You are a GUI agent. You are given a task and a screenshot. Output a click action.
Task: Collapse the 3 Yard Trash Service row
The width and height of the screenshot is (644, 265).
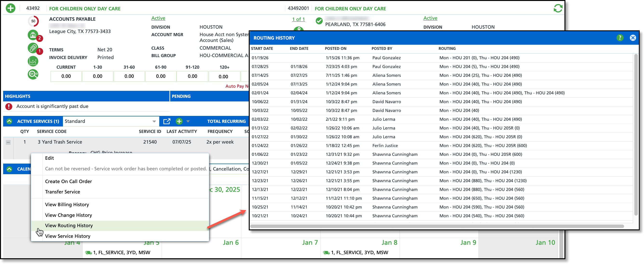coord(8,143)
